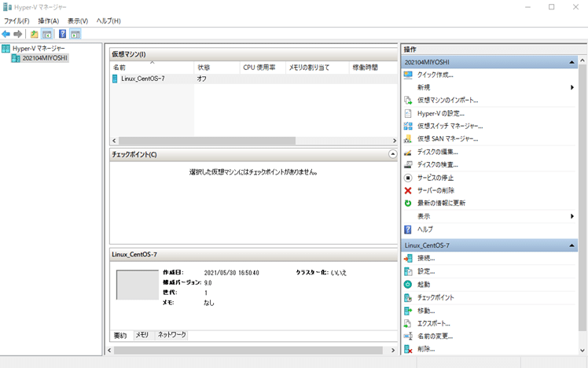Collapse the 202104MIYOSHI actions section

click(571, 62)
